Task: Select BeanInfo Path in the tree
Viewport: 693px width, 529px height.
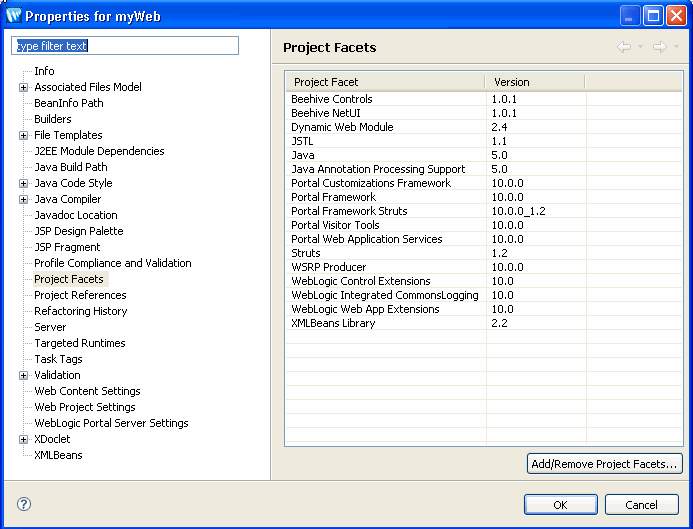Action: tap(69, 103)
